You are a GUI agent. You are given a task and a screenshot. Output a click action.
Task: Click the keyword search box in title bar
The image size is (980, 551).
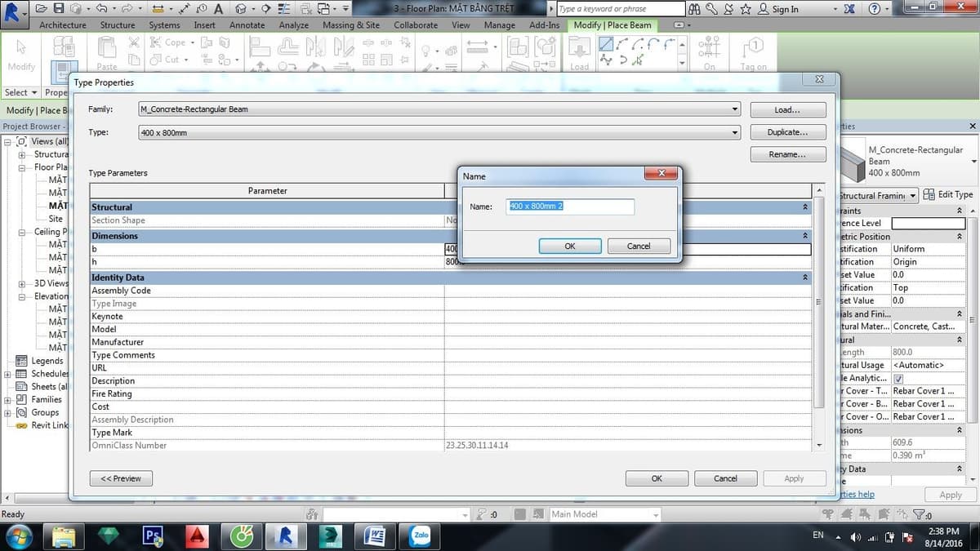[621, 9]
